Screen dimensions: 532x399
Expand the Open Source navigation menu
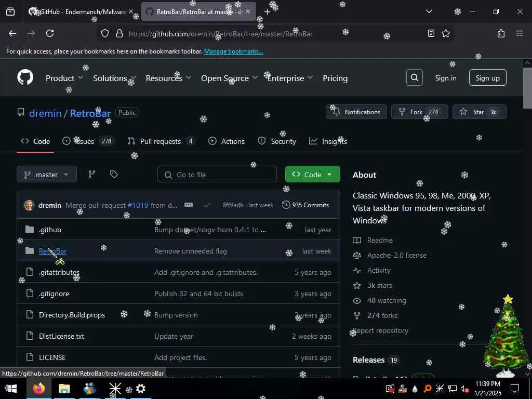[230, 78]
